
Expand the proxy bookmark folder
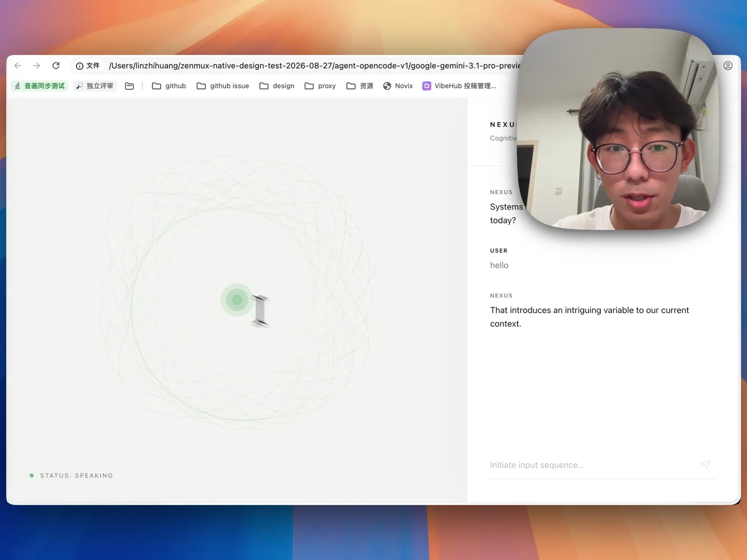pyautogui.click(x=320, y=86)
